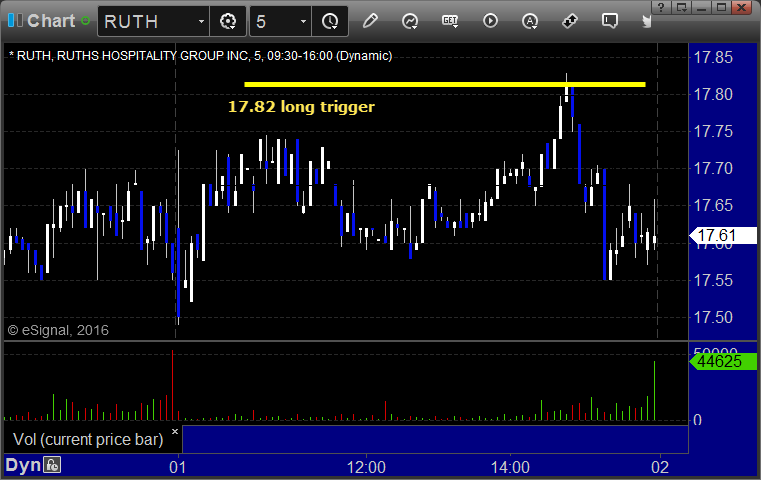
Task: Click the 17.80 price axis label
Action: point(713,94)
